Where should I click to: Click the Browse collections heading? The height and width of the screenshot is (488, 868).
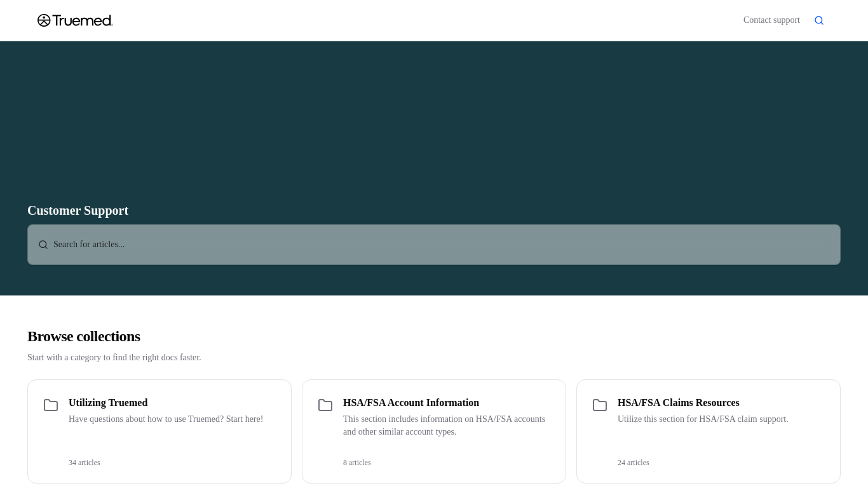click(x=84, y=336)
